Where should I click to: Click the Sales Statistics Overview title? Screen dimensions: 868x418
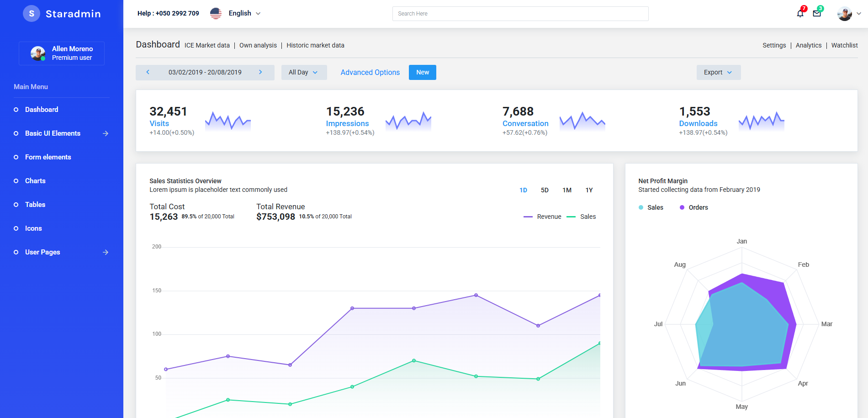(185, 181)
